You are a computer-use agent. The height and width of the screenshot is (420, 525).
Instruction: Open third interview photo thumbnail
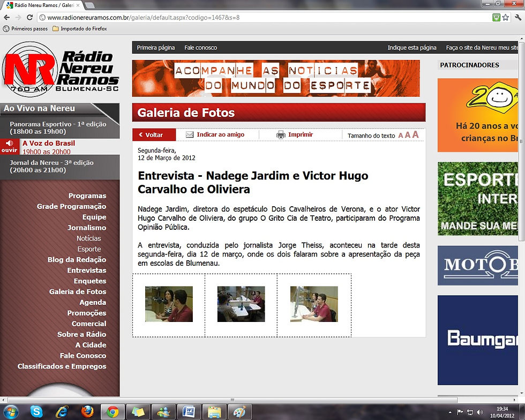[314, 304]
